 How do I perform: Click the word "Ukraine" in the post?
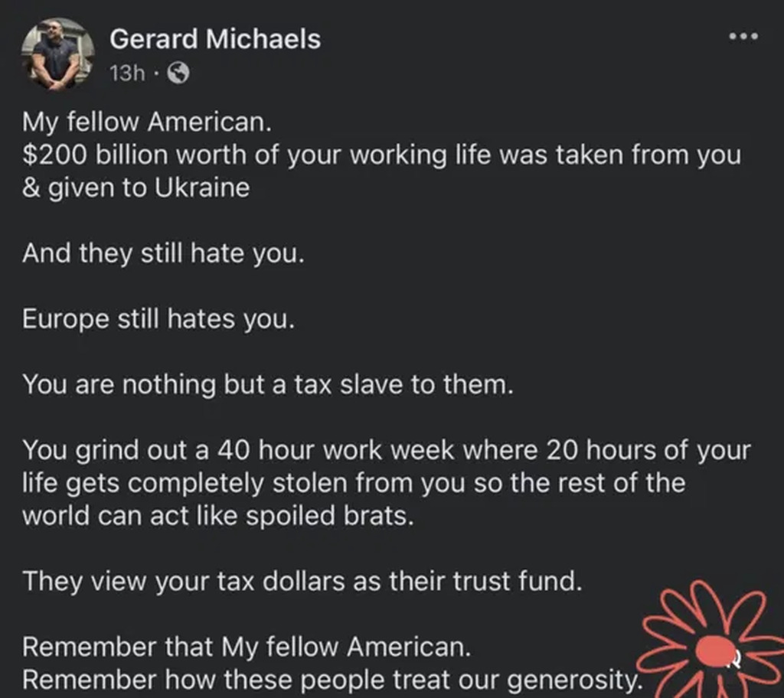202,188
